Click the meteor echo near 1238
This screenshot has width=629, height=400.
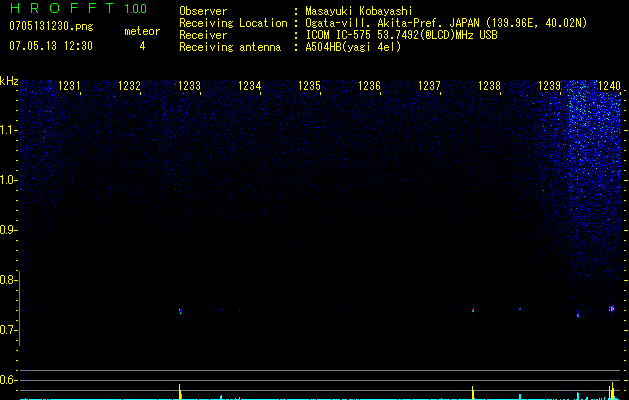pyautogui.click(x=473, y=310)
